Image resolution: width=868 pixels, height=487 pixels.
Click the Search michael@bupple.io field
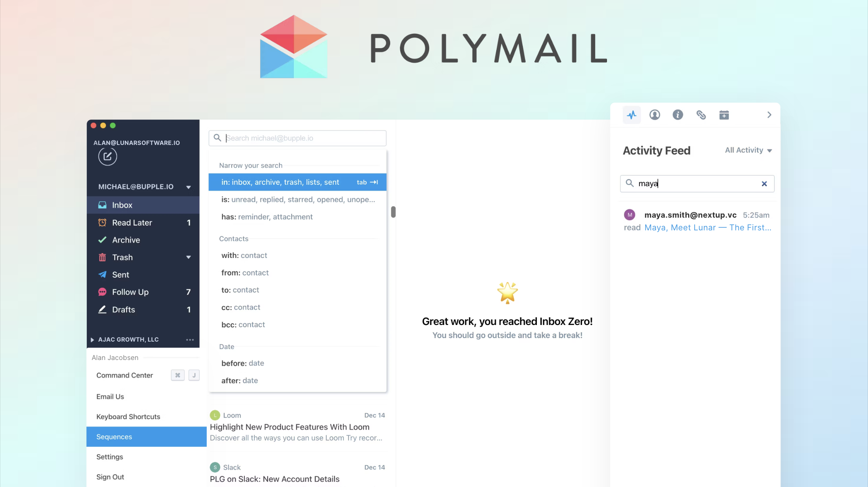[297, 138]
